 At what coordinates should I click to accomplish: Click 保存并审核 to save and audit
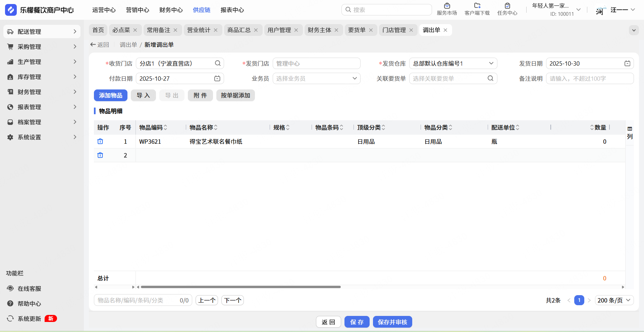(x=392, y=322)
